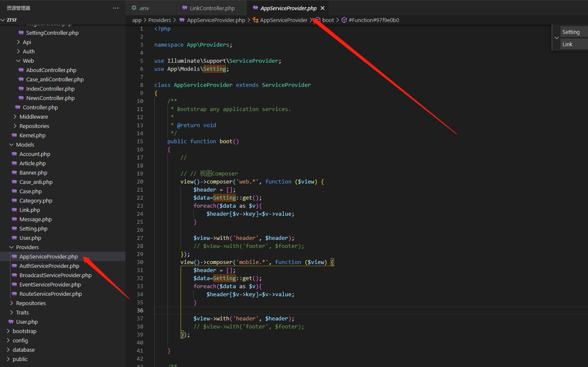Screen dimensions: 588x367
Task: Open Setting.php model file
Action: [x=33, y=228]
